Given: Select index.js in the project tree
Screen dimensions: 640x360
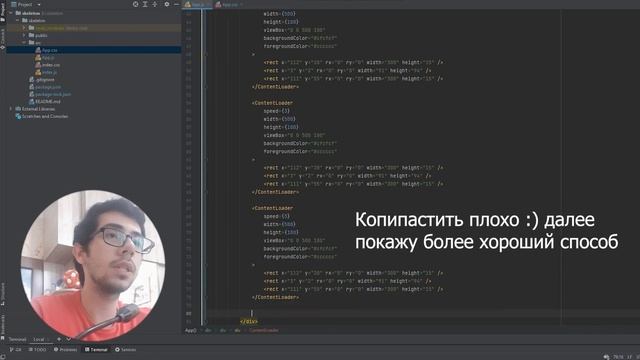Looking at the screenshot, I should pos(49,72).
